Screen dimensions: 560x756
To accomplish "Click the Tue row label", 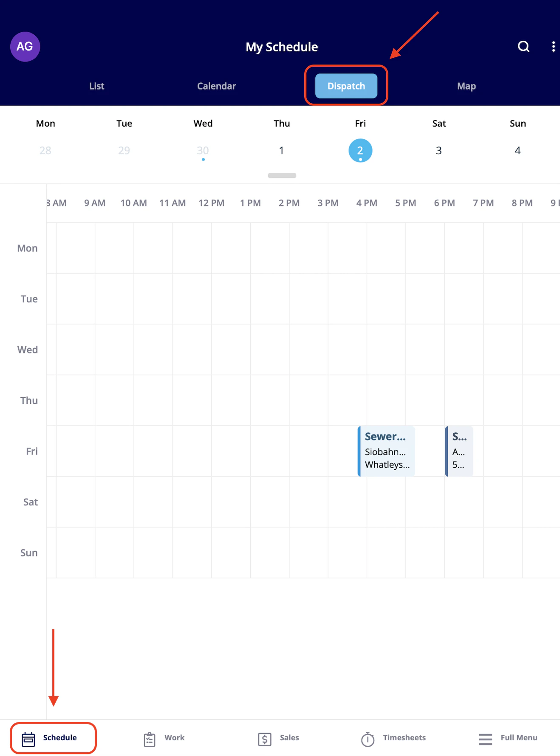I will [x=29, y=299].
